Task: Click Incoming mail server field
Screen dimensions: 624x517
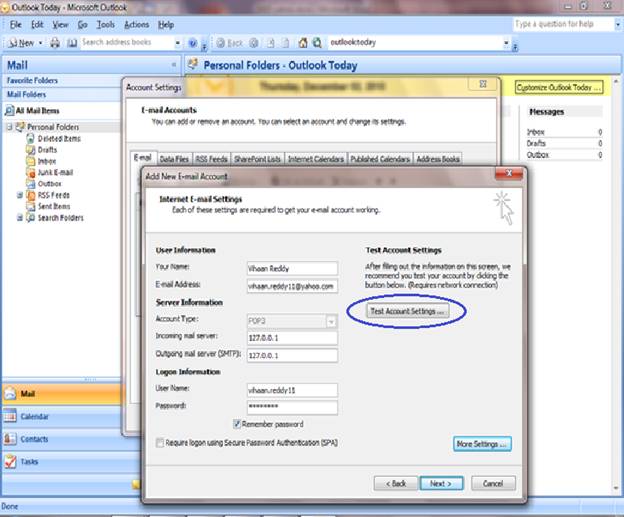Action: click(292, 338)
